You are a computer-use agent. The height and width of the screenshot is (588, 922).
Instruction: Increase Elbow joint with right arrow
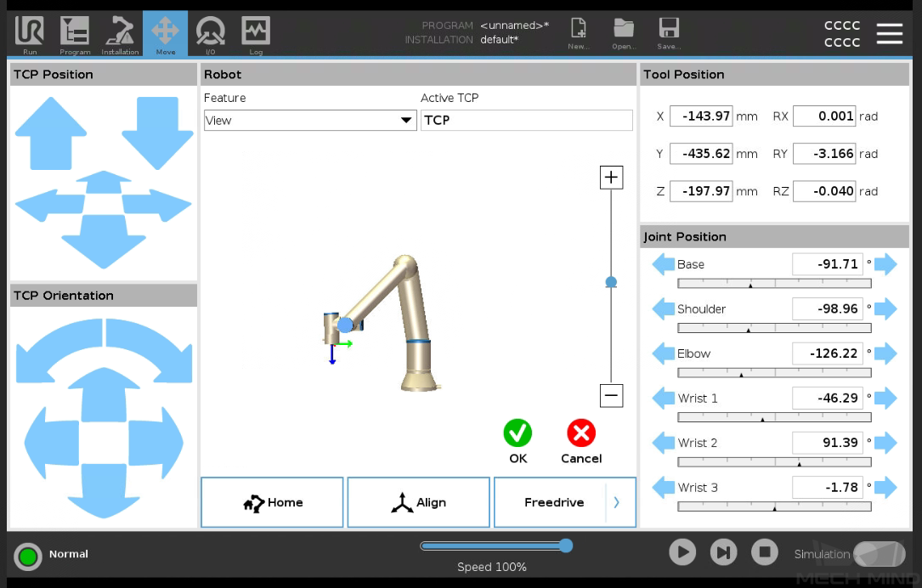(885, 353)
